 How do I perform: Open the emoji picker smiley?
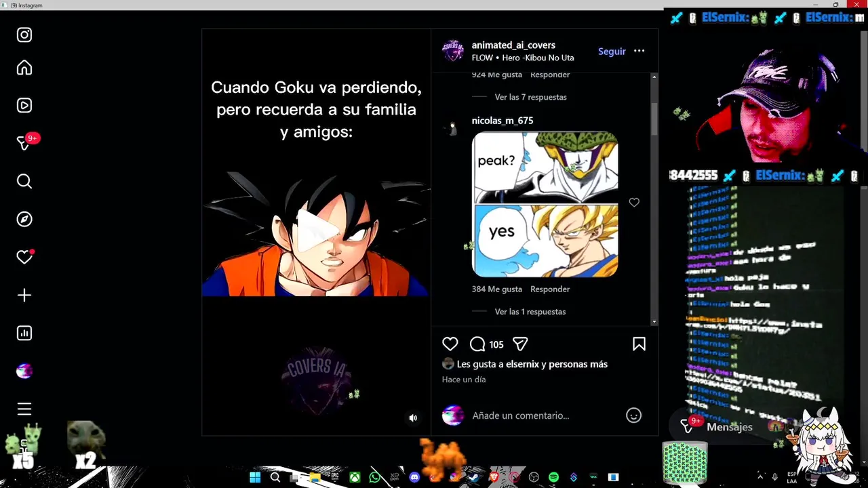(x=633, y=415)
